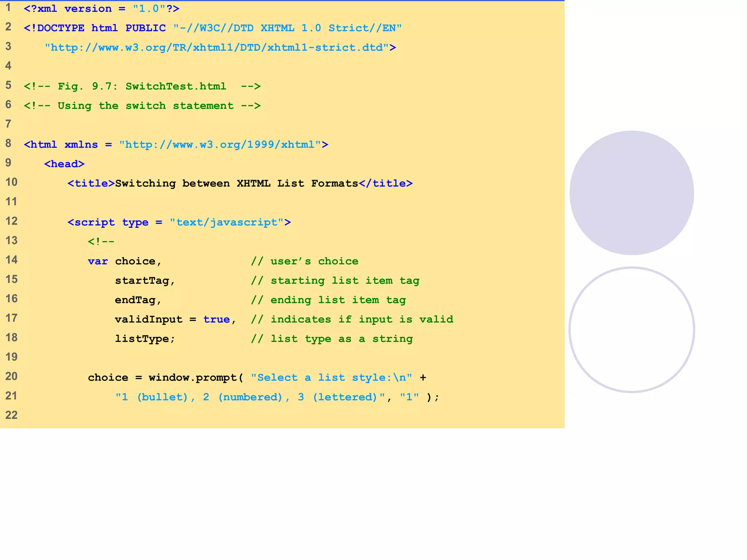Click the '<!--' comment opener on line 13
The width and height of the screenshot is (747, 560).
pyautogui.click(x=101, y=242)
